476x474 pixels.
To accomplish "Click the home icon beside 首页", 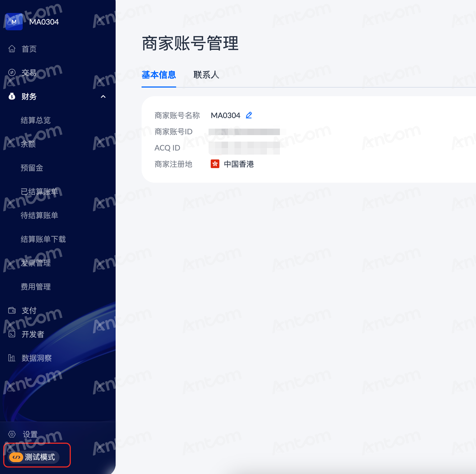I will coord(12,49).
